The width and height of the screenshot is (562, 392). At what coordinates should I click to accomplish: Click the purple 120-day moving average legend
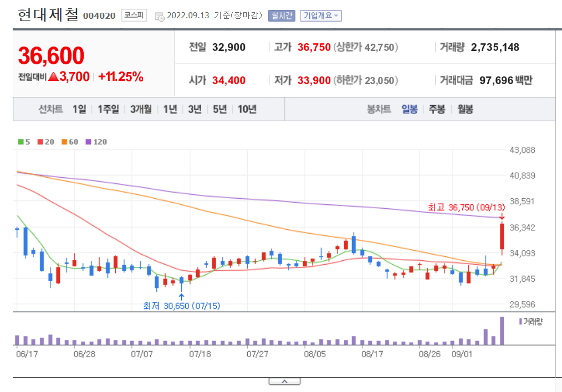[96, 142]
